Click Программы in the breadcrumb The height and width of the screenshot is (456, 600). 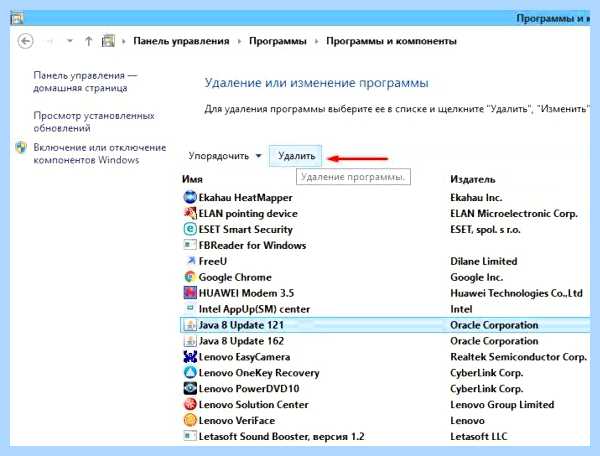278,41
